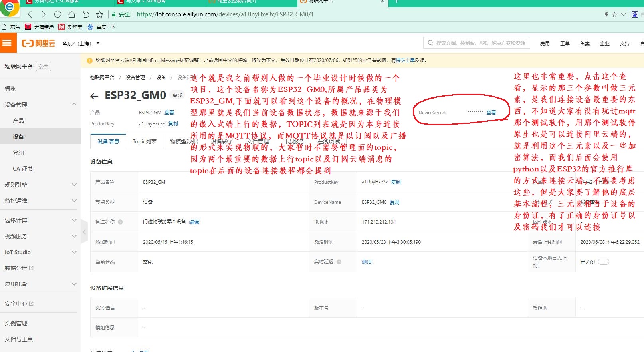Image resolution: width=644 pixels, height=352 pixels.
Task: Open 文档与工具 in sidebar
Action: pos(19,339)
